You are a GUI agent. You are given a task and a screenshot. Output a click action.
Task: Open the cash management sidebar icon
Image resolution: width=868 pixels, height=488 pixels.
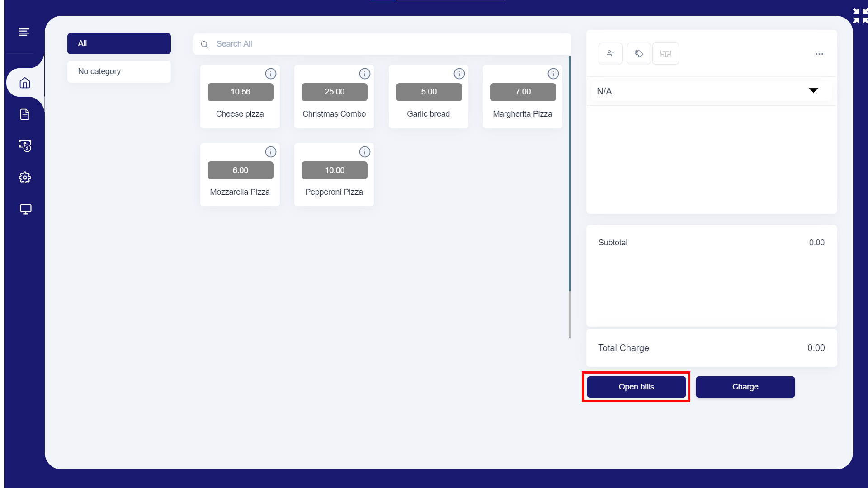tap(25, 145)
